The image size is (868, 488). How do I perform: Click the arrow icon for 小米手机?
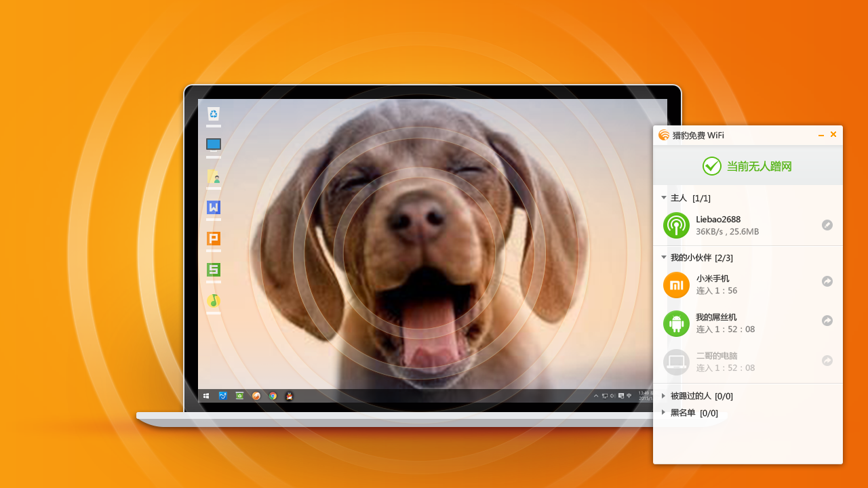[827, 281]
